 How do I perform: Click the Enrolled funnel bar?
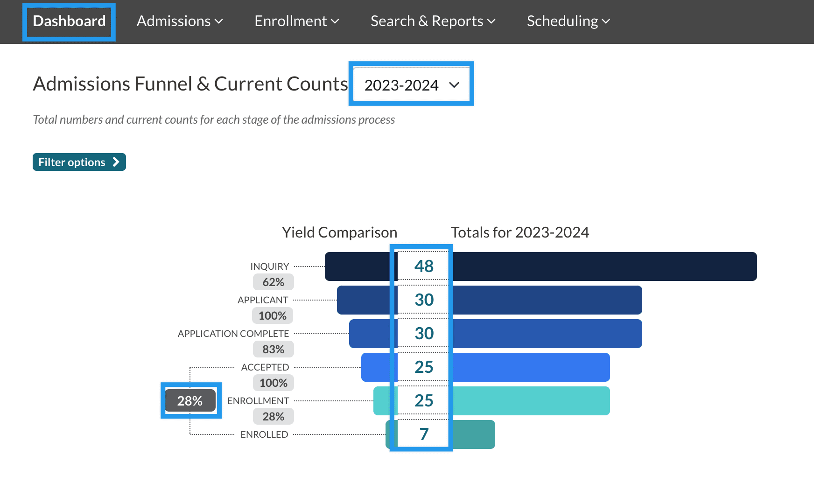pyautogui.click(x=471, y=434)
